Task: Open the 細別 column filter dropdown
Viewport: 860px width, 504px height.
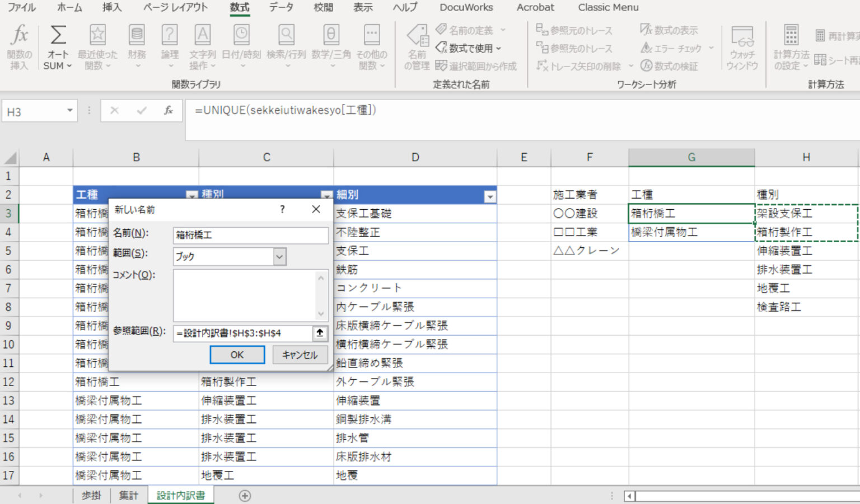Action: (x=490, y=196)
